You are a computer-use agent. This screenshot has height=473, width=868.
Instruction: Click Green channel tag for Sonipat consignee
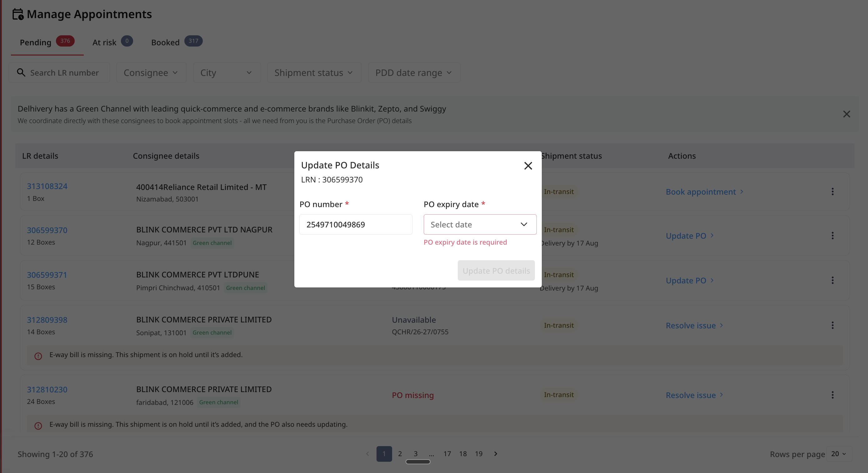212,332
